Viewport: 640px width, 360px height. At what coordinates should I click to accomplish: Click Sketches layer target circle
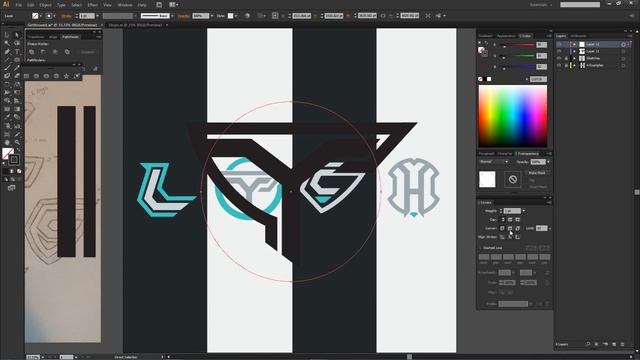[623, 58]
